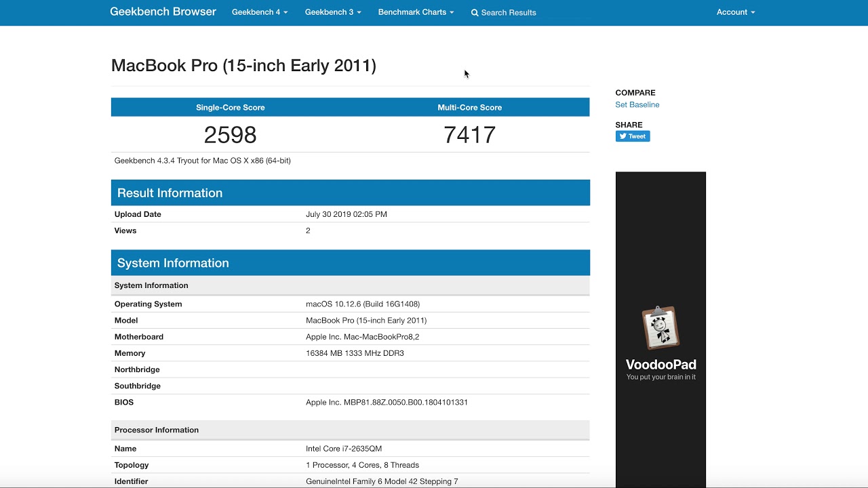Click the Southbridge row label
Image resolution: width=868 pixels, height=488 pixels.
pos(138,386)
